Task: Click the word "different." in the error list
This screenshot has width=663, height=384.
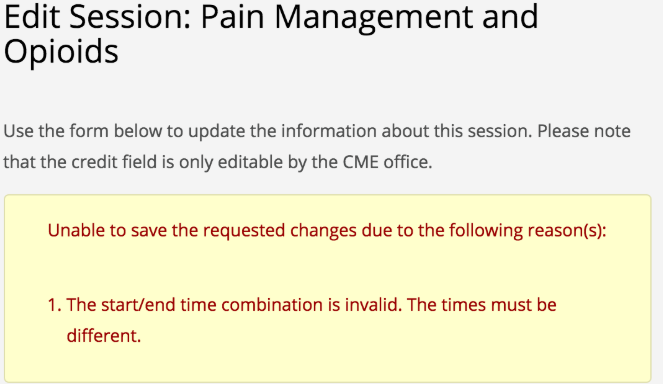Action: click(104, 336)
